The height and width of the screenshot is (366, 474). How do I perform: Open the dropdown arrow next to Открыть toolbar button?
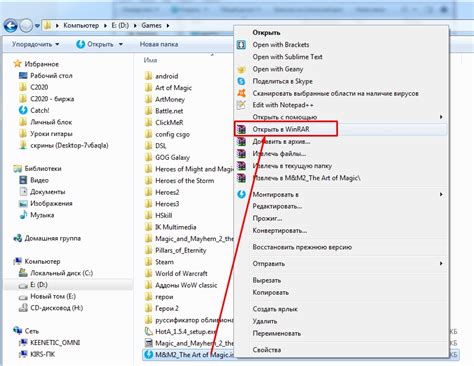pyautogui.click(x=121, y=44)
